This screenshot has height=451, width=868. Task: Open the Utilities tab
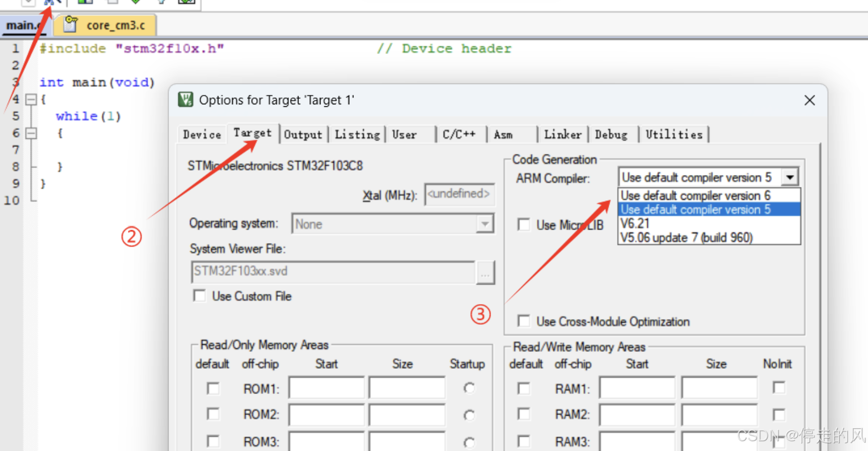pyautogui.click(x=674, y=135)
